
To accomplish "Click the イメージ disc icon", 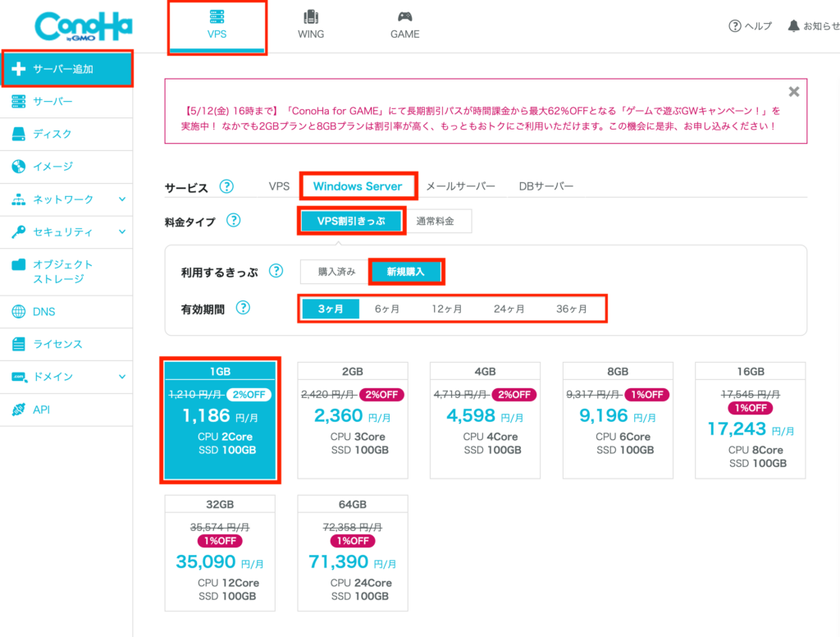I will coord(19,167).
